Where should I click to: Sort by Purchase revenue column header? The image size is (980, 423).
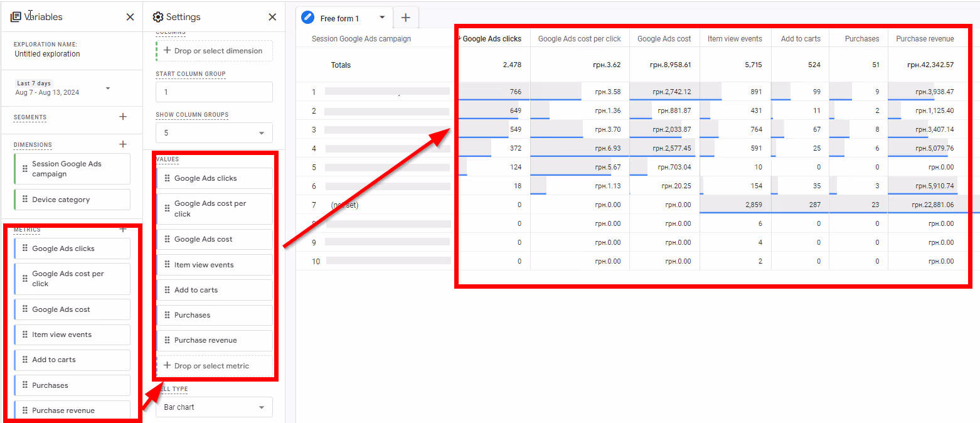click(925, 39)
